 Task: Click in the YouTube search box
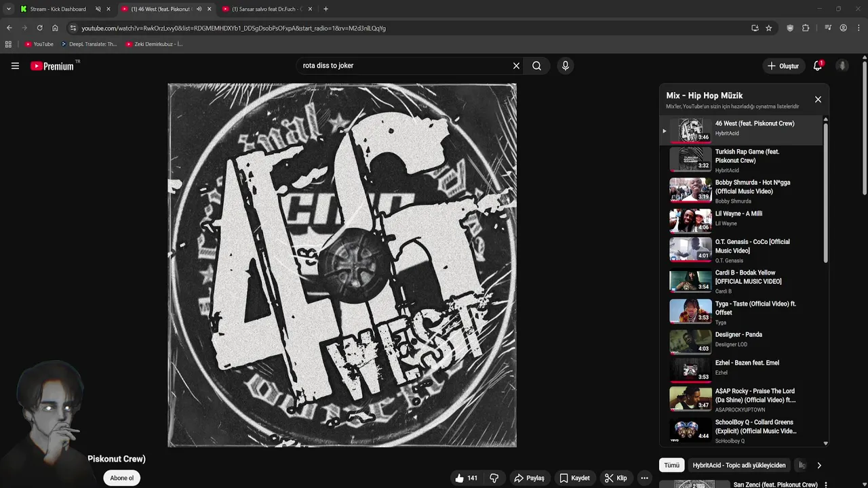403,66
